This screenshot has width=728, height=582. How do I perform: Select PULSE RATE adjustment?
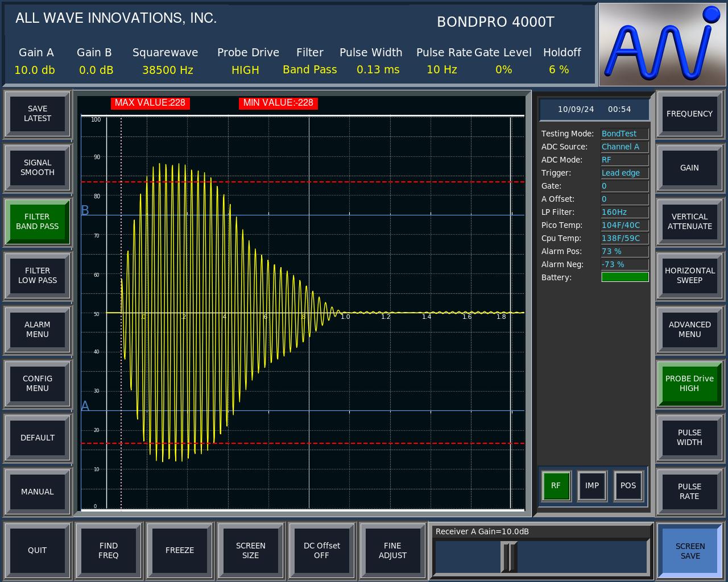pyautogui.click(x=689, y=492)
